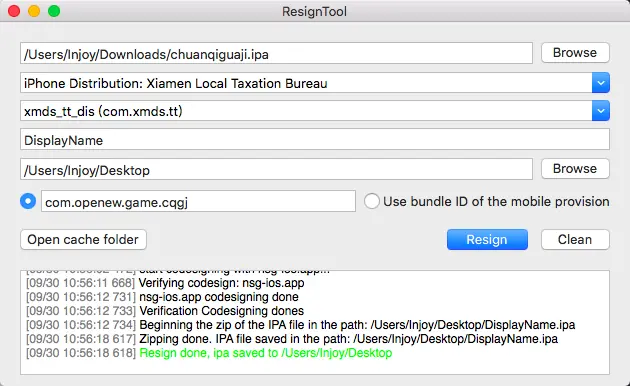Open the iPhone Distribution certificate dropdown arrow
Screen dimensions: 630x386
pos(601,83)
